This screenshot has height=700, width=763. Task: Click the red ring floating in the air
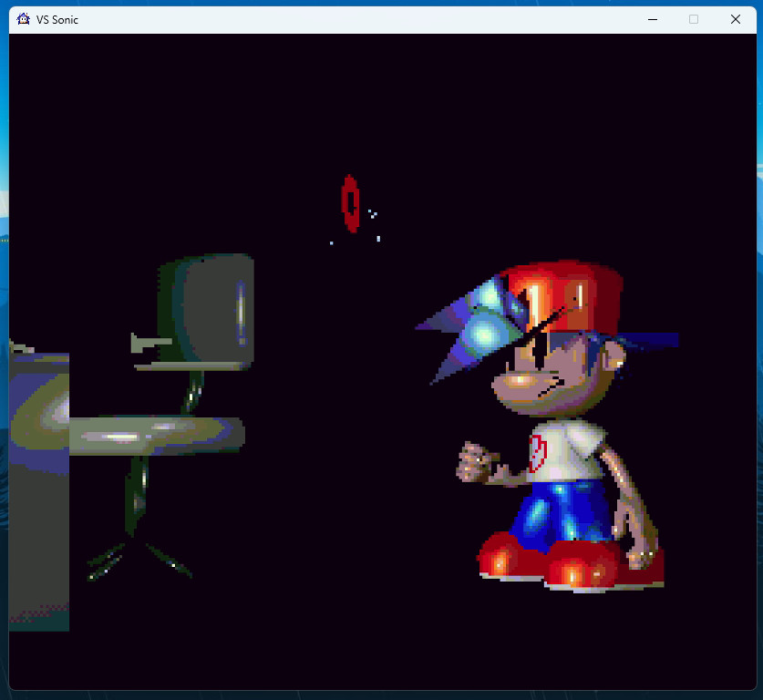(x=349, y=201)
